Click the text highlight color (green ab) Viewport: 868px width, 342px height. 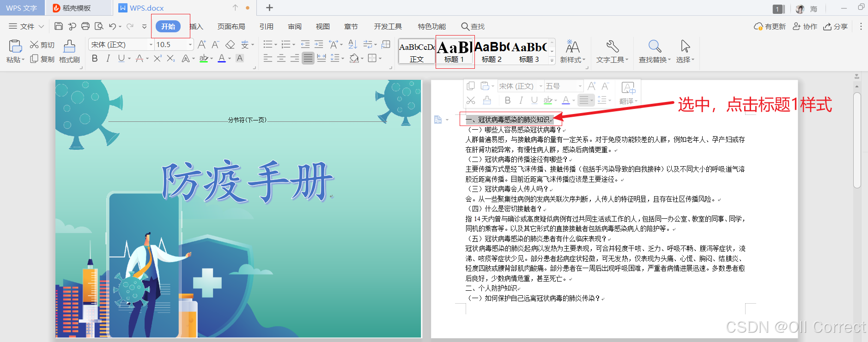click(204, 58)
